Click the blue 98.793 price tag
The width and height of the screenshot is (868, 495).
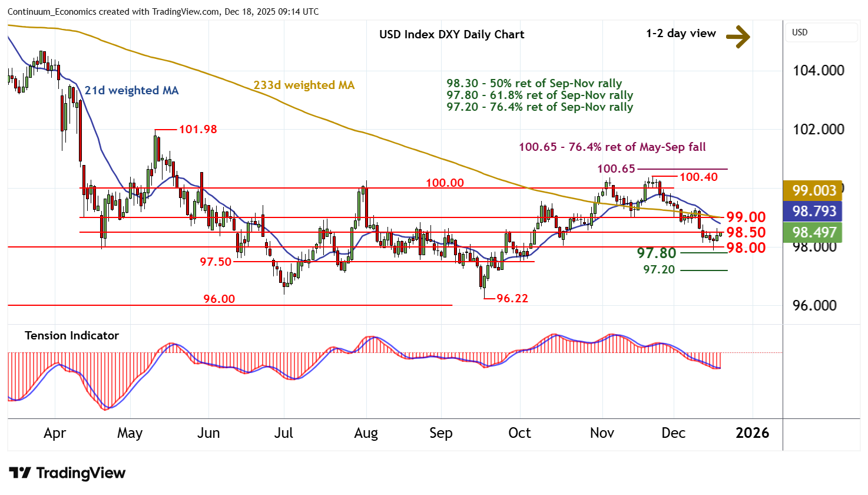tap(814, 211)
